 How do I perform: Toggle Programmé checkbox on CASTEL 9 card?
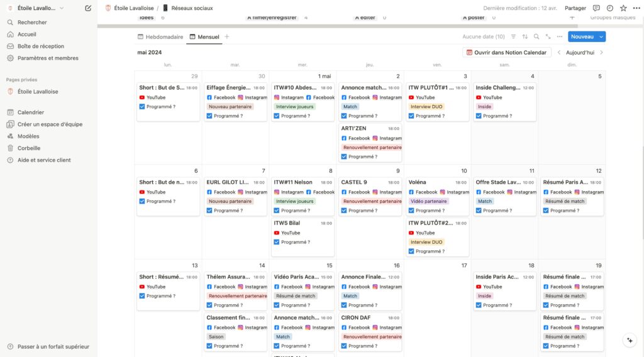point(344,211)
